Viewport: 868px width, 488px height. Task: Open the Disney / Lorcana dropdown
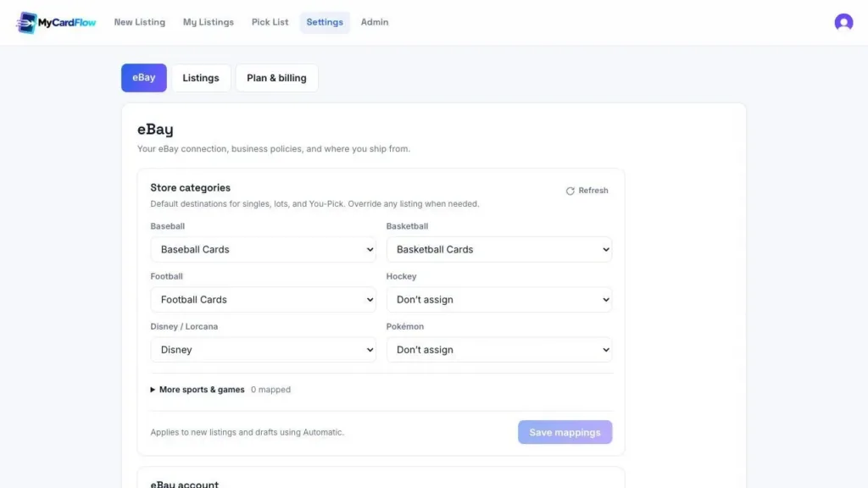263,350
